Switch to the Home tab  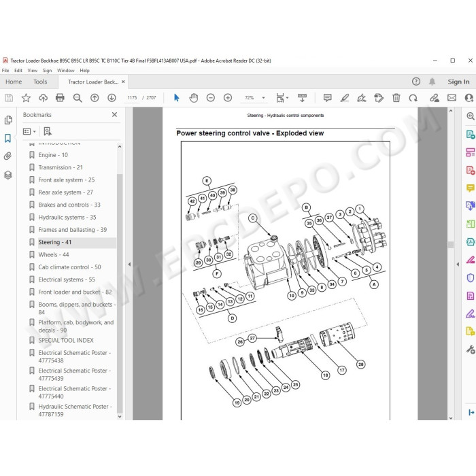pyautogui.click(x=14, y=82)
